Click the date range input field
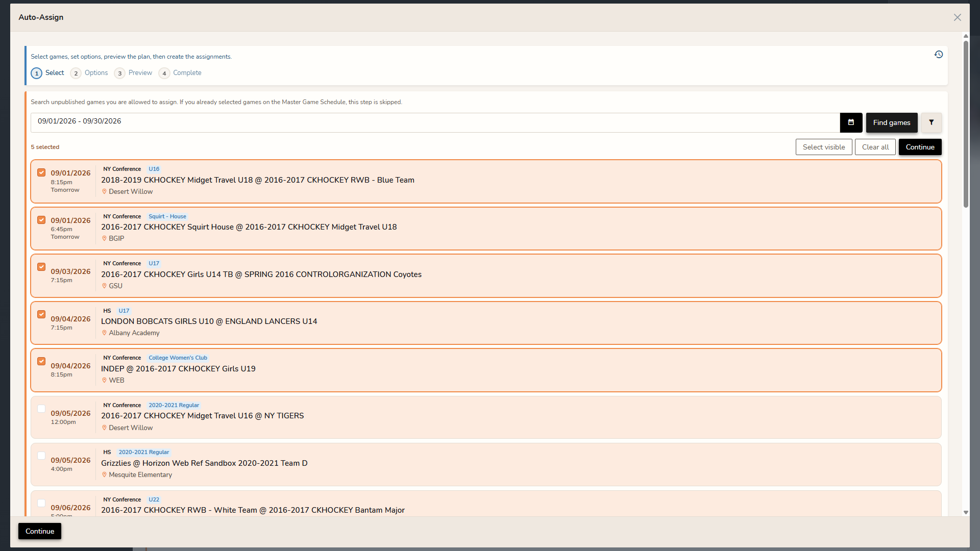This screenshot has height=551, width=980. click(x=435, y=122)
